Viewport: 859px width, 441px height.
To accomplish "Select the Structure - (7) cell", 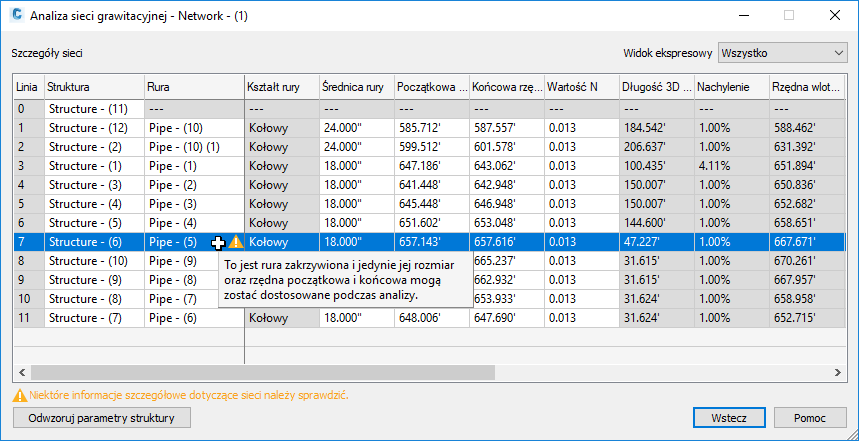I will click(94, 318).
